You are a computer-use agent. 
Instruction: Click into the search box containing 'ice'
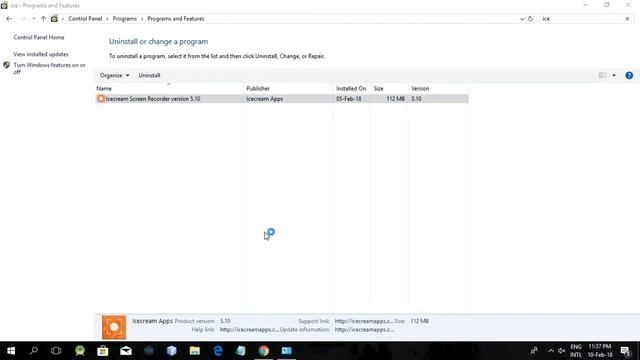[x=581, y=19]
